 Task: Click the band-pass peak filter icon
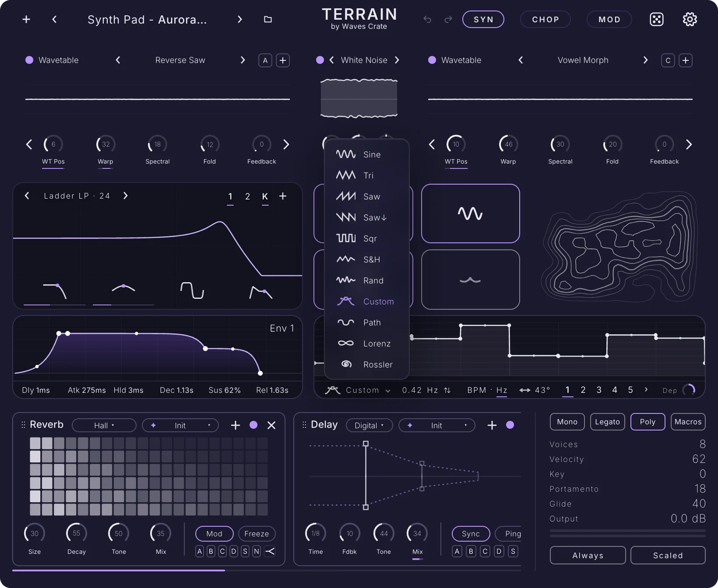click(x=123, y=288)
